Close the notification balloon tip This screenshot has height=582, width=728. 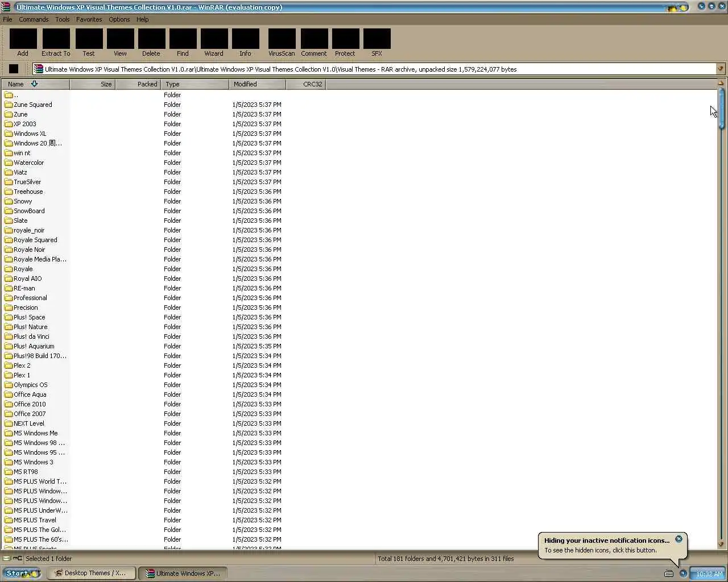(x=679, y=539)
